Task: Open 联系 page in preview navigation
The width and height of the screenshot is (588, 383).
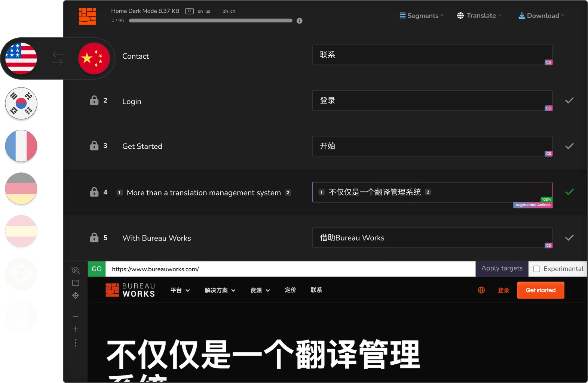Action: 316,290
